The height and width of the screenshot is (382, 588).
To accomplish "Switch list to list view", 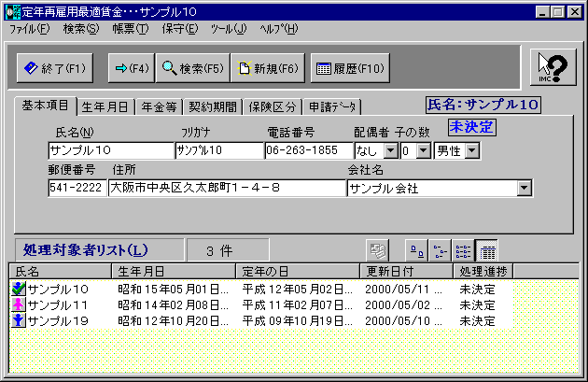I will pos(464,250).
